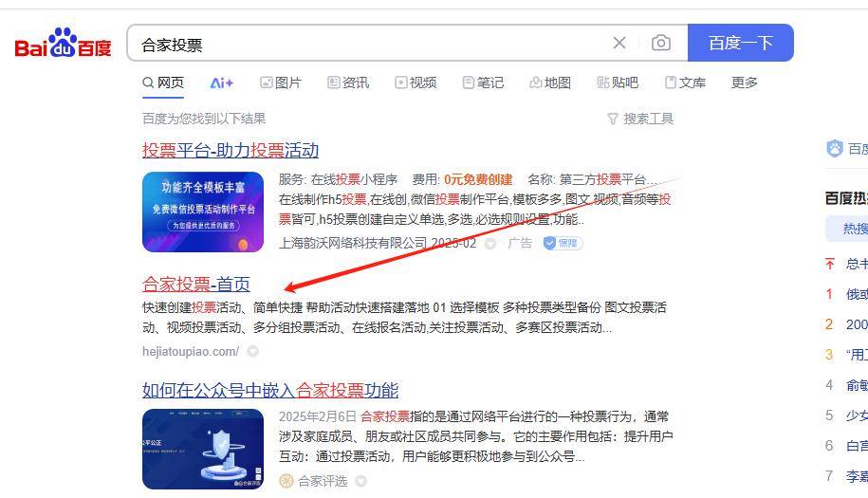Open the 地图 map tab

click(x=550, y=83)
